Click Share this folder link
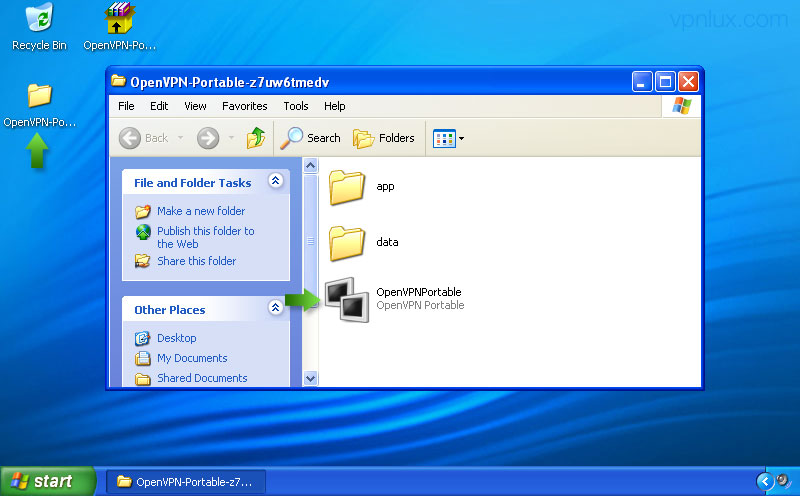The height and width of the screenshot is (496, 800). (x=196, y=261)
